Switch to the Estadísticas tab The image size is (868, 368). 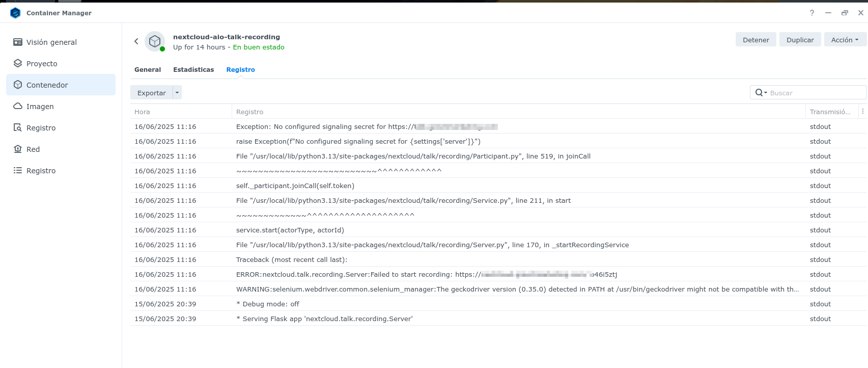(x=193, y=70)
